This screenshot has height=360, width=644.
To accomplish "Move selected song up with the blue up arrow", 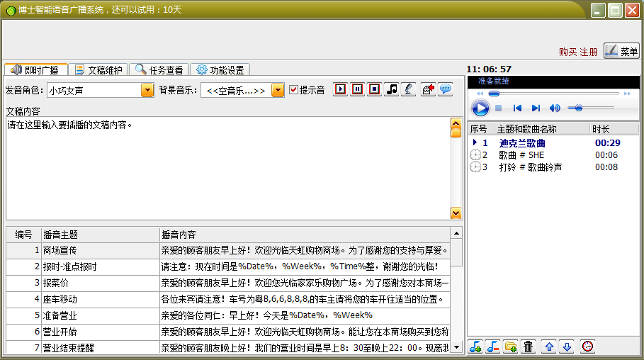I will coord(549,347).
